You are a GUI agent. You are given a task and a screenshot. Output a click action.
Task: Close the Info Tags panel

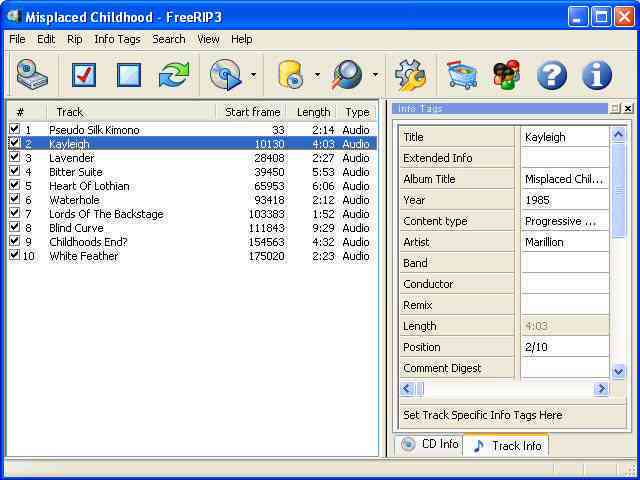tap(628, 108)
